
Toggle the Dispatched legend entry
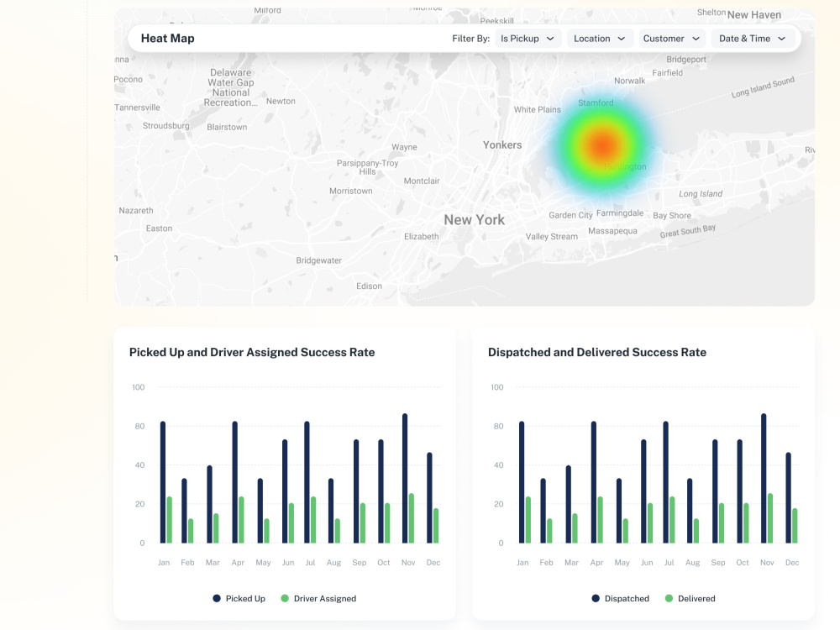621,598
